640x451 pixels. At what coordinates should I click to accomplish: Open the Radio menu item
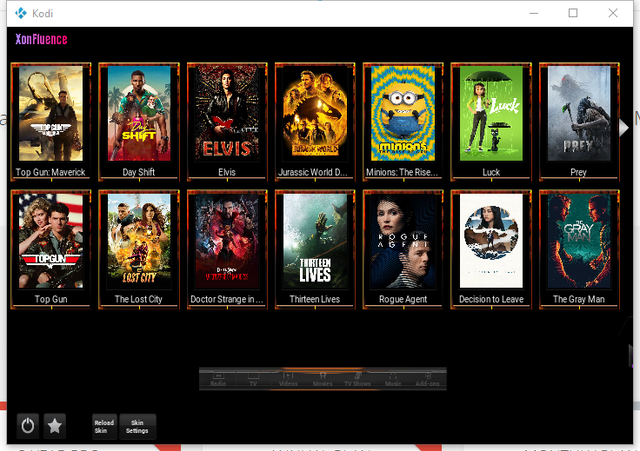coord(218,379)
